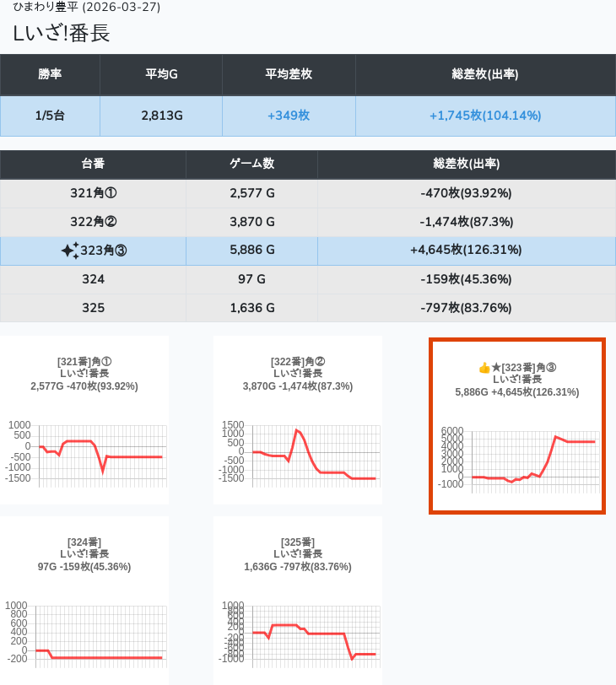The width and height of the screenshot is (616, 685).
Task: Click 総差枚(出率) header in machine table
Action: pos(466,165)
